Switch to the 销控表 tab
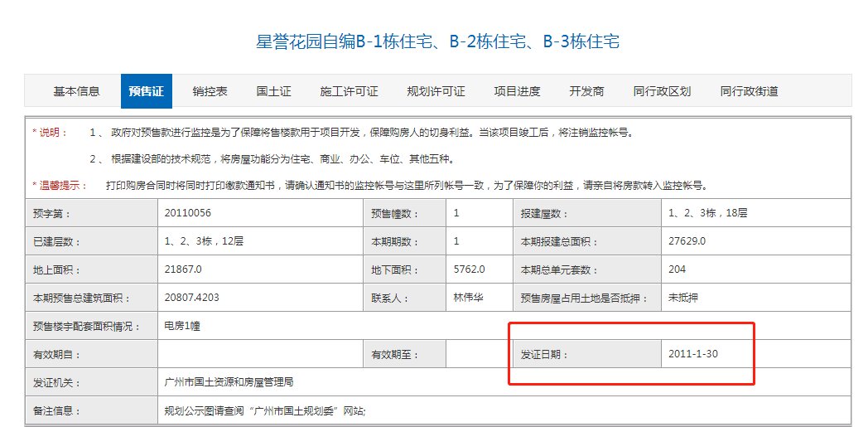The width and height of the screenshot is (868, 427). click(x=210, y=91)
